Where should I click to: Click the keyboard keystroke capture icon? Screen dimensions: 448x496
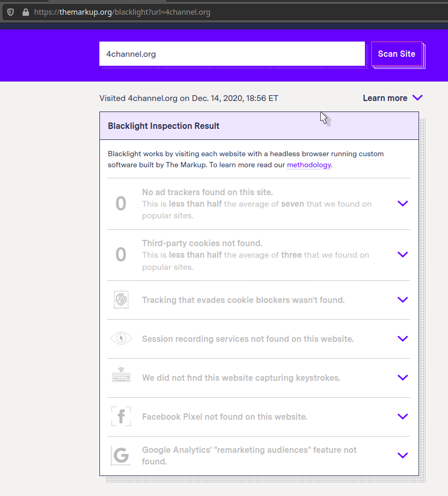(121, 377)
